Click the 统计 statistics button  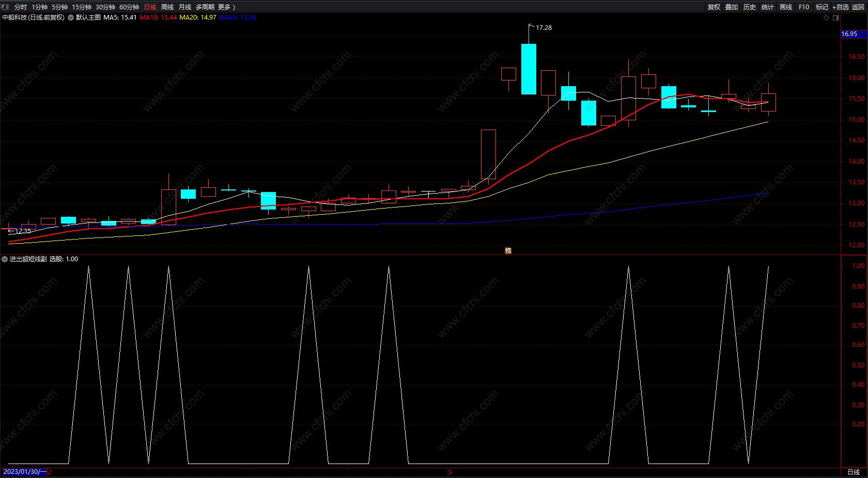point(768,7)
